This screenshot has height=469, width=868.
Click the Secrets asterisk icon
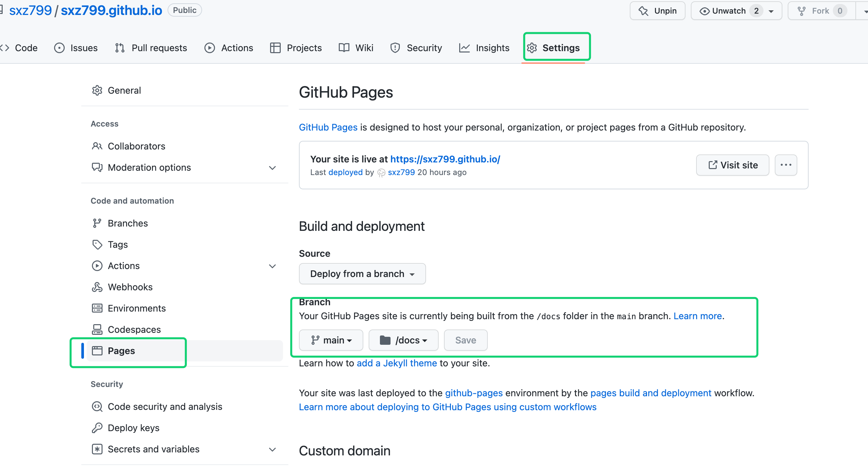pyautogui.click(x=97, y=449)
